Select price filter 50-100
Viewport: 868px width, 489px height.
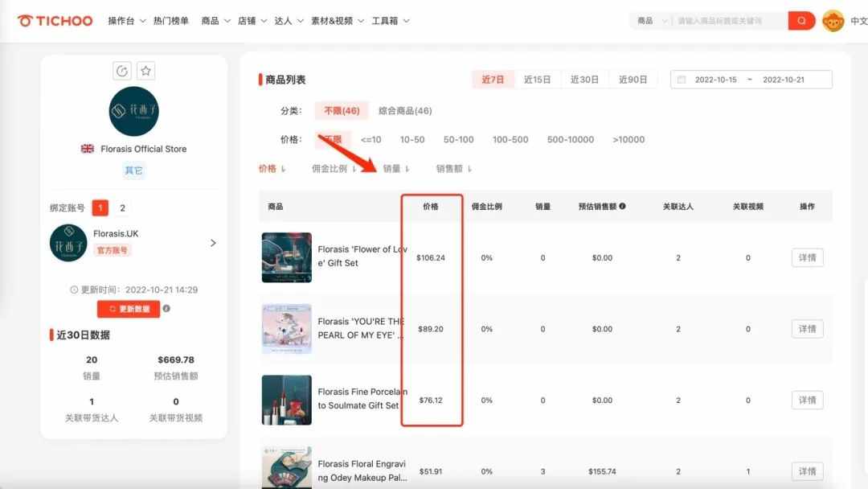(458, 140)
